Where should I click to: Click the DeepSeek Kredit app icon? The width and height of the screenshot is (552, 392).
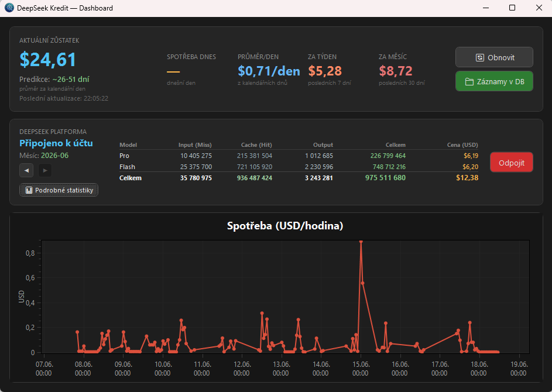9,8
